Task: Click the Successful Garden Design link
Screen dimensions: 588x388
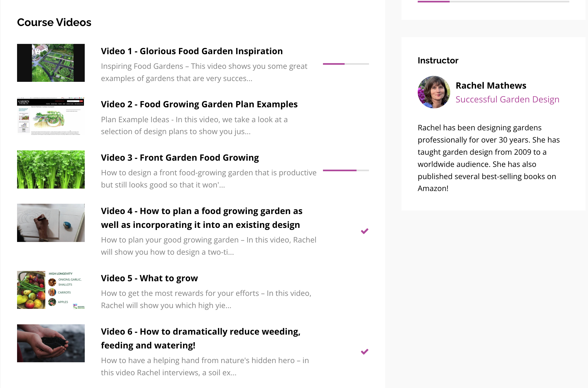Action: [507, 99]
